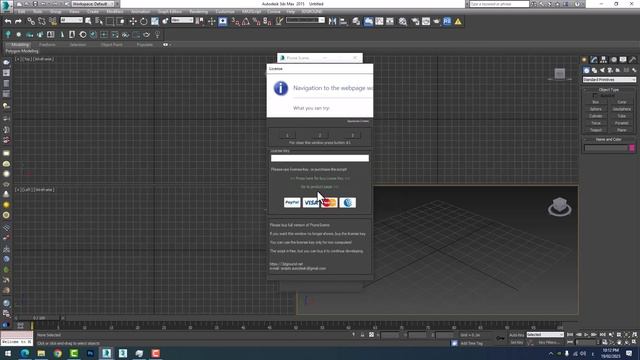The width and height of the screenshot is (640, 360).
Task: Click button 3 in license window
Action: (x=353, y=135)
